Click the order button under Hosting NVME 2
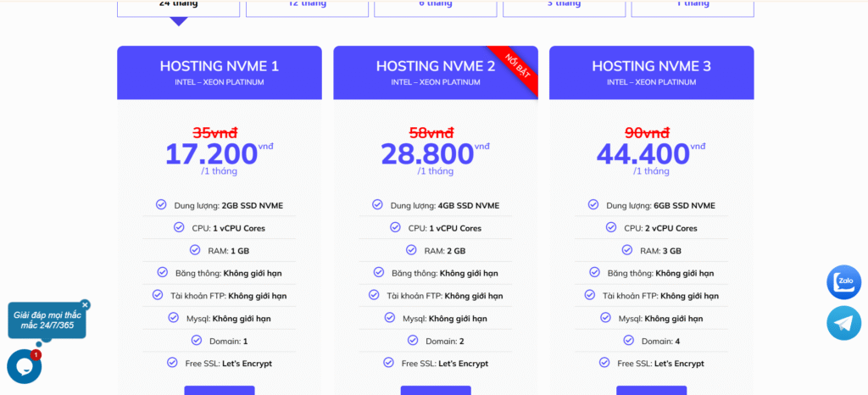The image size is (868, 395). (x=436, y=391)
